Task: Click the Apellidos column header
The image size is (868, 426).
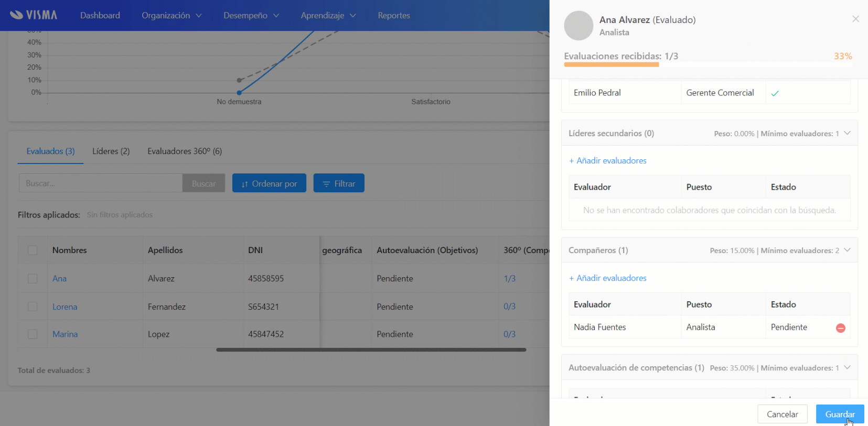Action: (165, 250)
